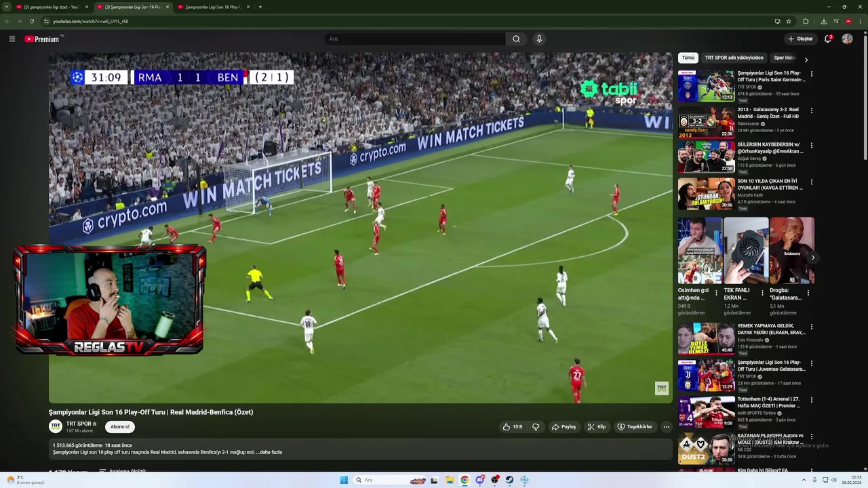Open Chrome from the taskbar
Image resolution: width=868 pixels, height=488 pixels.
[x=465, y=480]
